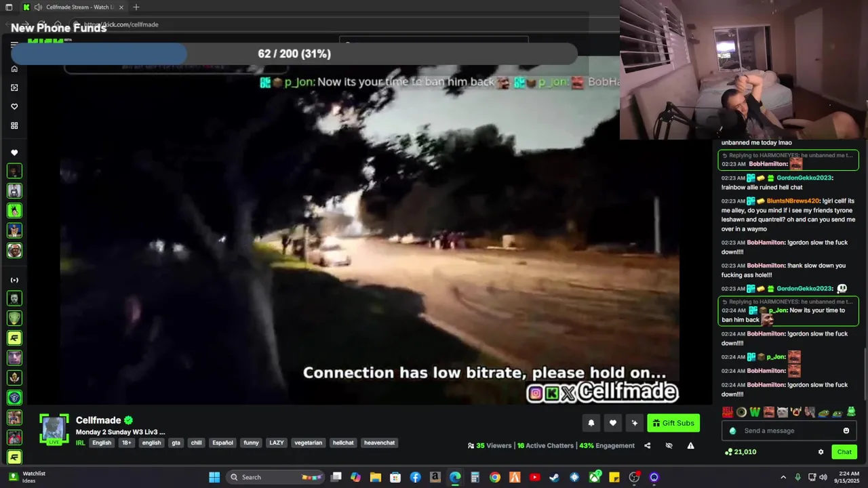Click the filled white heart sidebar icon
868x488 pixels.
14,152
